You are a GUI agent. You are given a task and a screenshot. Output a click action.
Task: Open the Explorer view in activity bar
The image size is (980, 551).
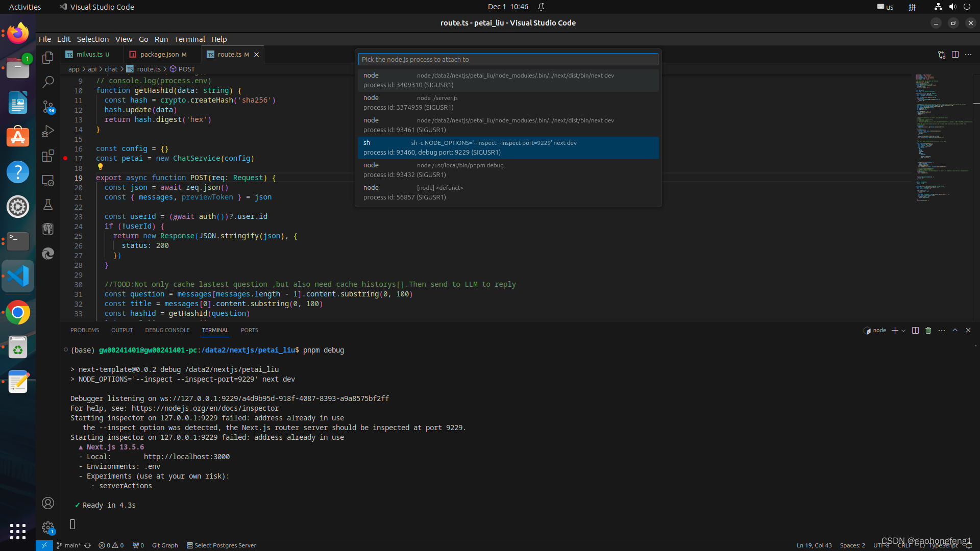(x=48, y=58)
